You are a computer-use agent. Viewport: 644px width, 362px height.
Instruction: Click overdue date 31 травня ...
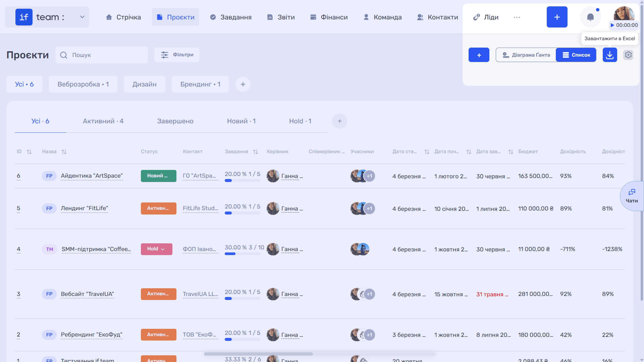[x=492, y=294]
